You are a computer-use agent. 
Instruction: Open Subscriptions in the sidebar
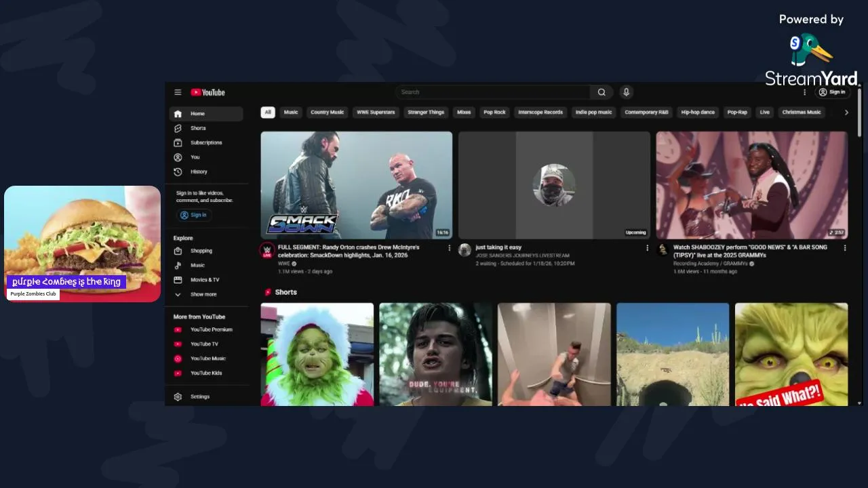pyautogui.click(x=205, y=143)
